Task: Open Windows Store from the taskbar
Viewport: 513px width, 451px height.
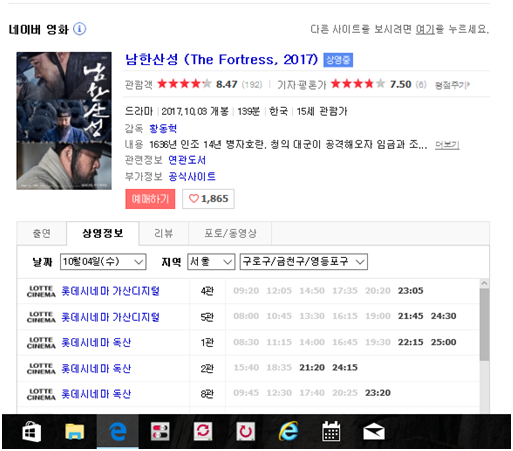Action: coord(32,432)
